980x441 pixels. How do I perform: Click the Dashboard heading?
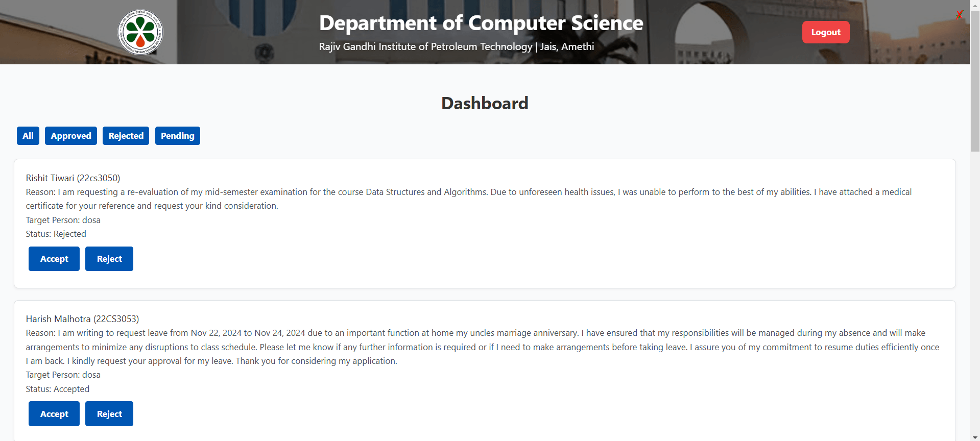coord(485,103)
